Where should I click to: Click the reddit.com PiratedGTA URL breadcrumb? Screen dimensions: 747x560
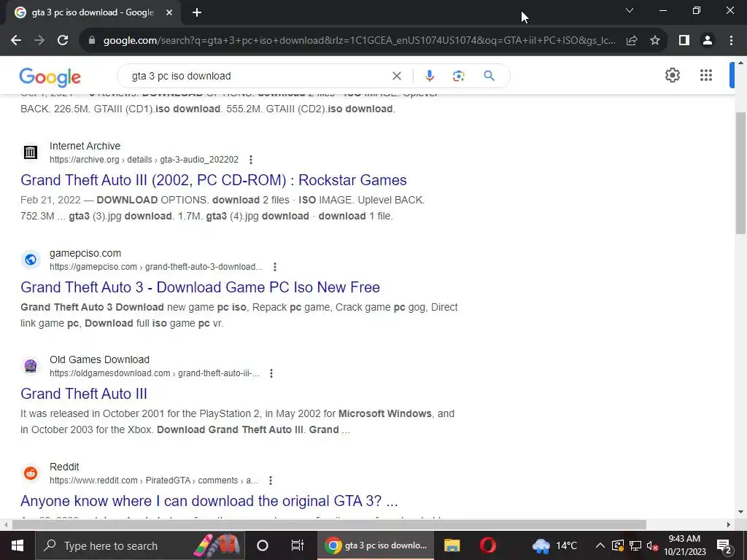coord(153,481)
